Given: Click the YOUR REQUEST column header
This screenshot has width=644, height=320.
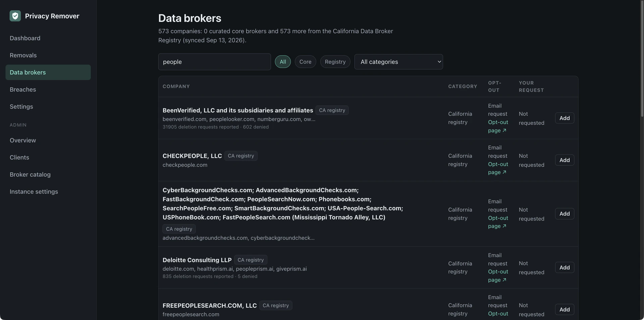Looking at the screenshot, I should coord(531,87).
